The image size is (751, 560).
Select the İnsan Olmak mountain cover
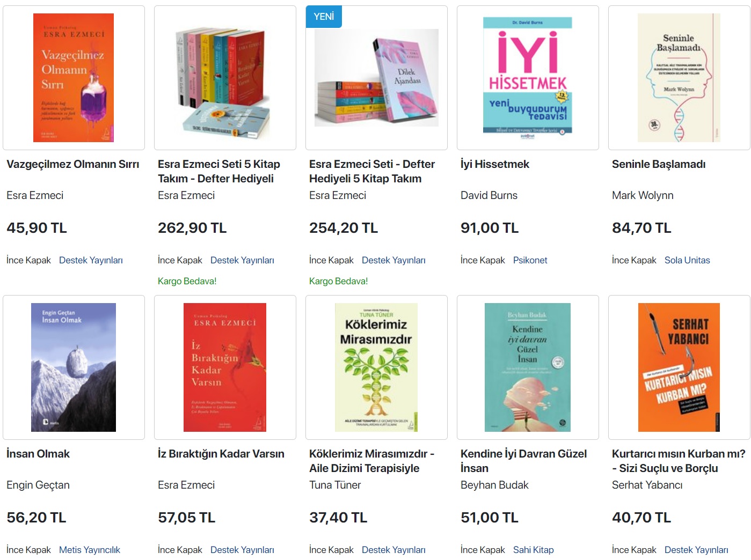pos(74,367)
